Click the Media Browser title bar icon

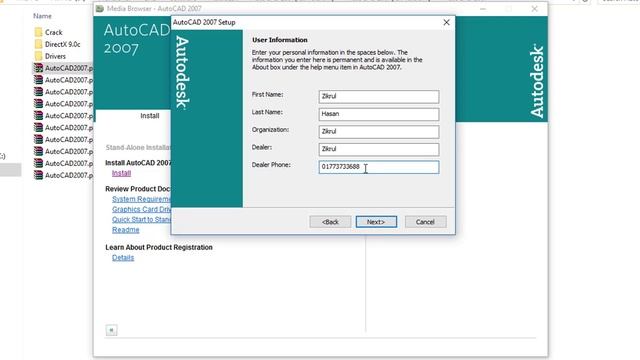(x=100, y=9)
